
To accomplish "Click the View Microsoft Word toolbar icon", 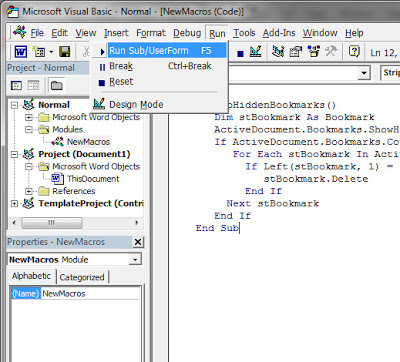I will coord(21,52).
